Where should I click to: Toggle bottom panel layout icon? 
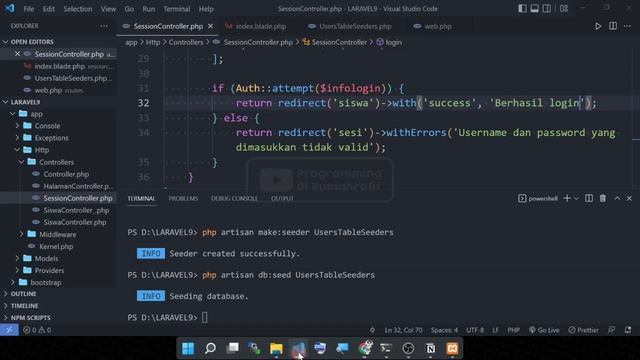coord(534,9)
